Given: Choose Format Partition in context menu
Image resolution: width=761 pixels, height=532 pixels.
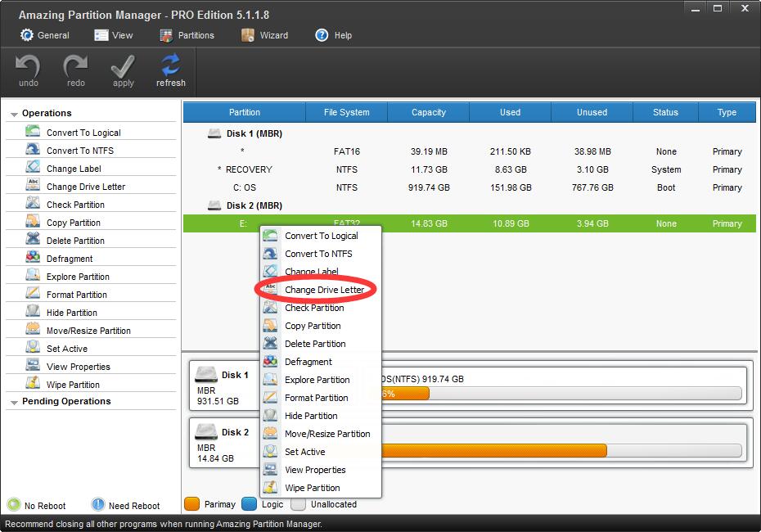Looking at the screenshot, I should pos(321,398).
